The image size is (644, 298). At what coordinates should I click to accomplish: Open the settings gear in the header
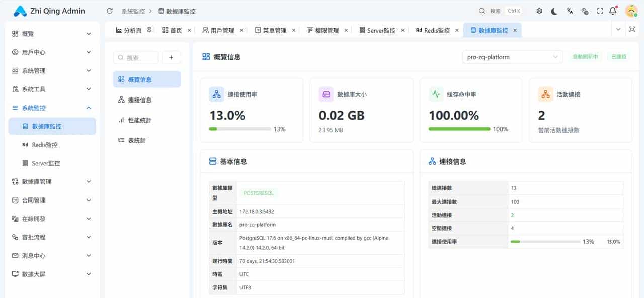click(539, 10)
